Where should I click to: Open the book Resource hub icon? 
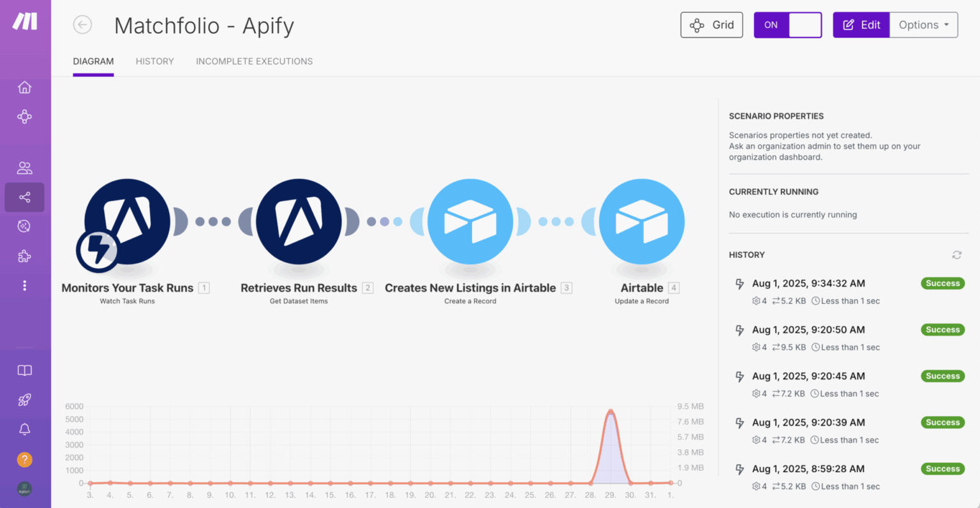(24, 371)
